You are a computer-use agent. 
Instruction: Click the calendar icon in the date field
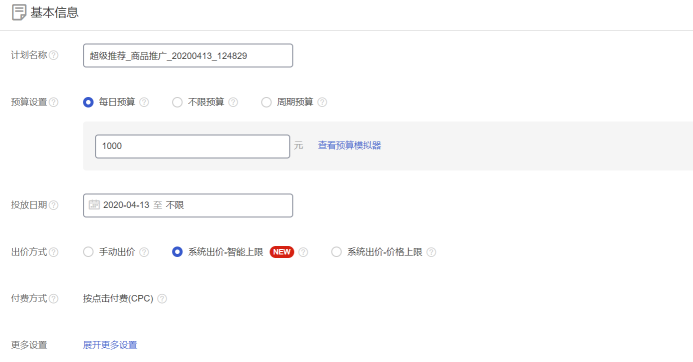94,205
